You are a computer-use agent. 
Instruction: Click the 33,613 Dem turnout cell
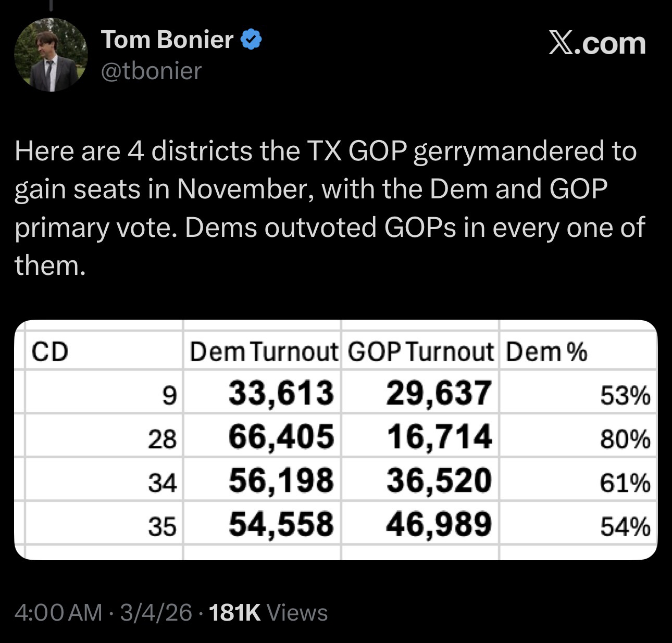[281, 393]
